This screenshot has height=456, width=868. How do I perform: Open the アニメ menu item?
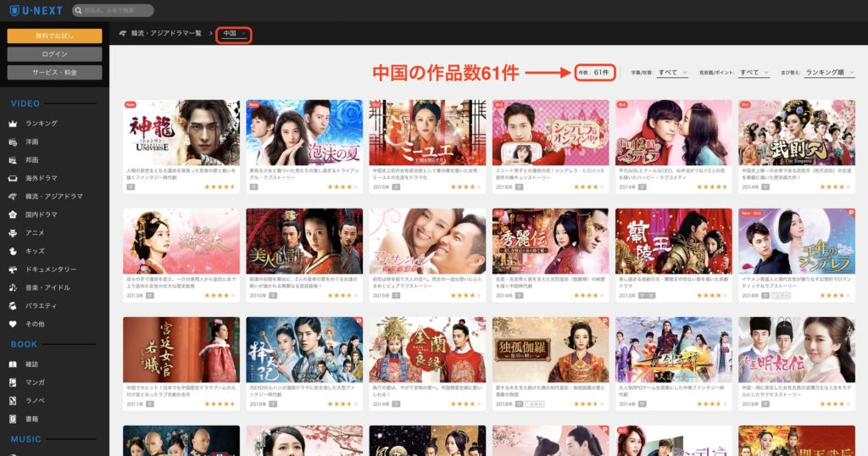[35, 233]
